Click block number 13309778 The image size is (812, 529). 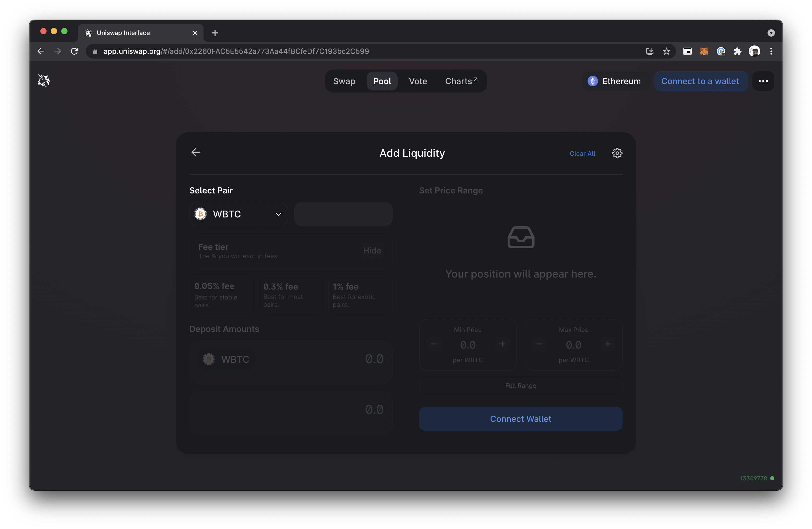[753, 478]
